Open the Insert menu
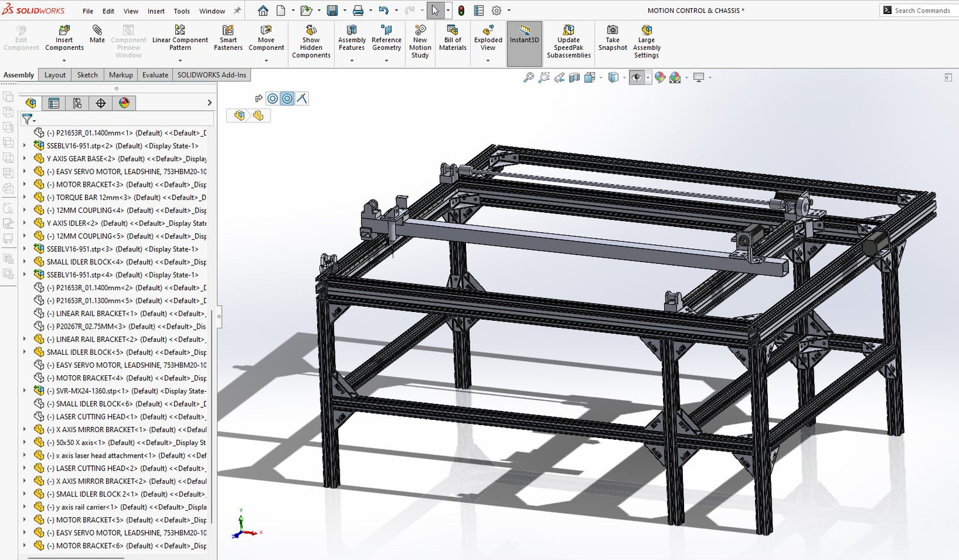This screenshot has height=560, width=959. point(156,11)
